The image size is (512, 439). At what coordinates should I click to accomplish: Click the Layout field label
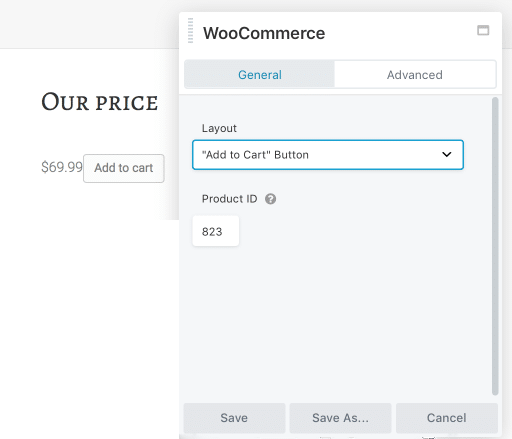219,128
